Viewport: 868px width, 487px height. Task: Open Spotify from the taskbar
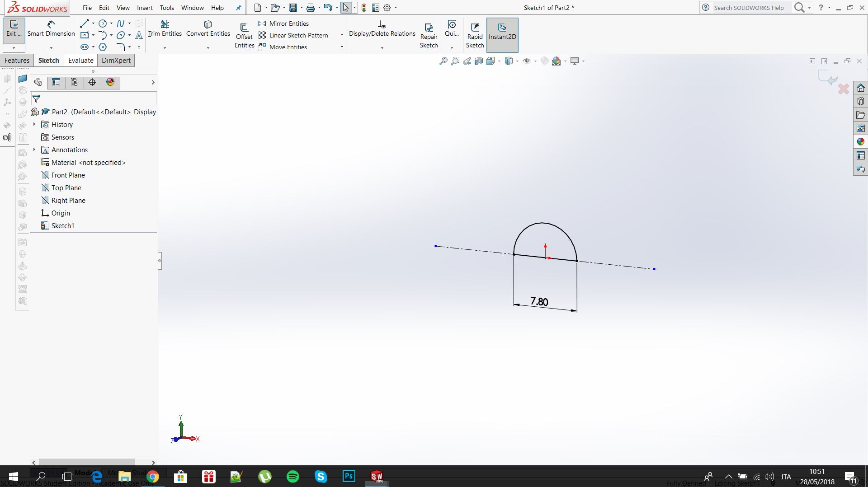(292, 476)
